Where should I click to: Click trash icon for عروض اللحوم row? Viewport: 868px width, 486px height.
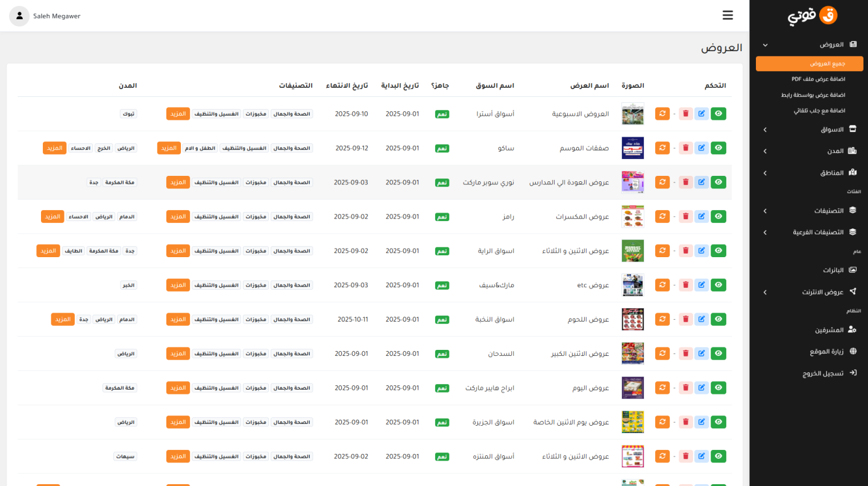[x=685, y=319]
